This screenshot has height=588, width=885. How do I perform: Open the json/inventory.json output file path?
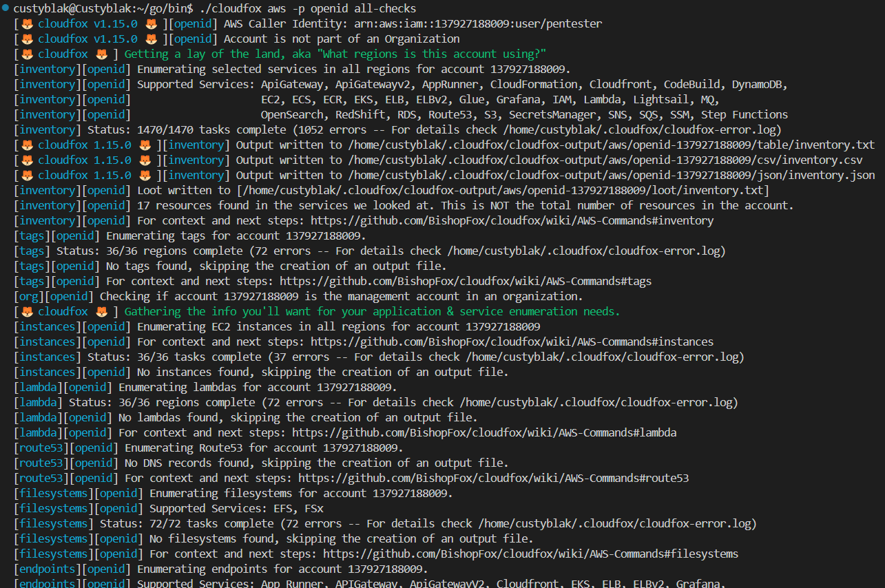coord(612,175)
